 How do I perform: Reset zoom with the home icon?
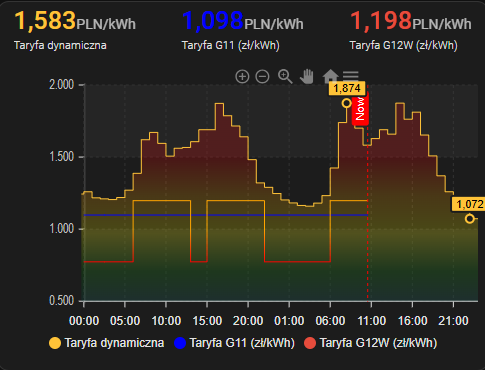coord(330,76)
